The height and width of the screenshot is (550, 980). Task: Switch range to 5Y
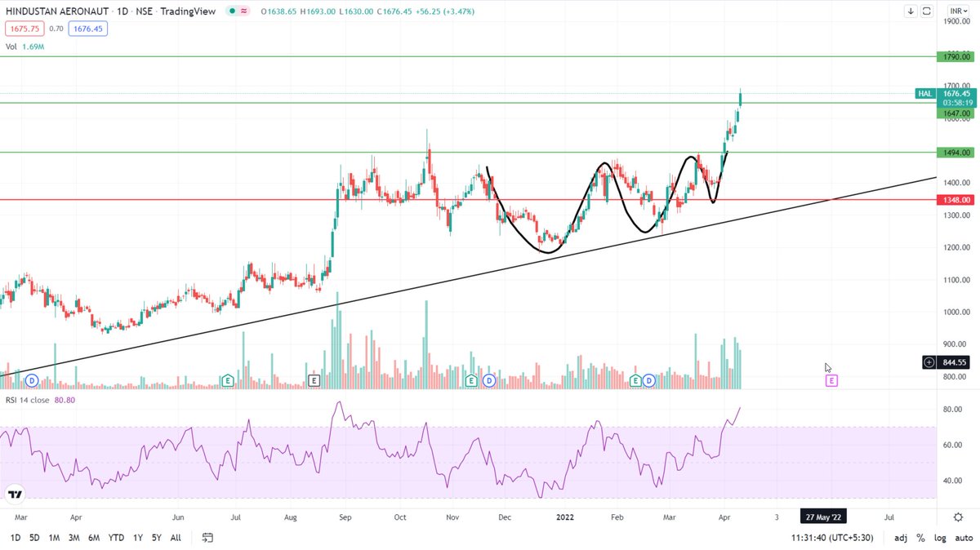click(156, 538)
